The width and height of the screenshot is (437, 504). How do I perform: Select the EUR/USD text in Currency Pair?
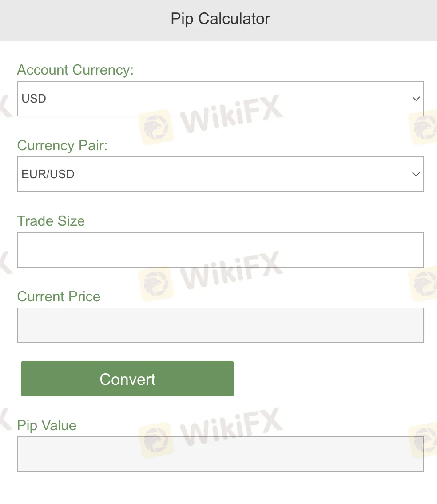click(x=48, y=174)
